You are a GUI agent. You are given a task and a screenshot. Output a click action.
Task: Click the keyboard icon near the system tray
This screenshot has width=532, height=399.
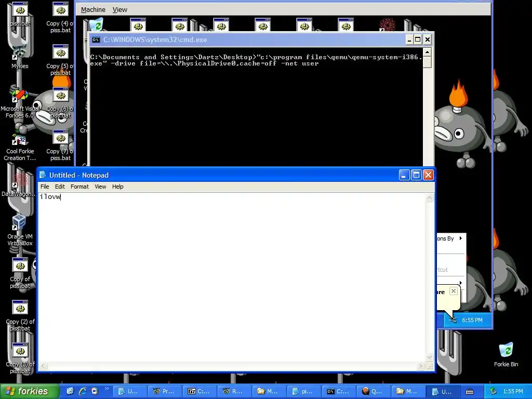[470, 392]
